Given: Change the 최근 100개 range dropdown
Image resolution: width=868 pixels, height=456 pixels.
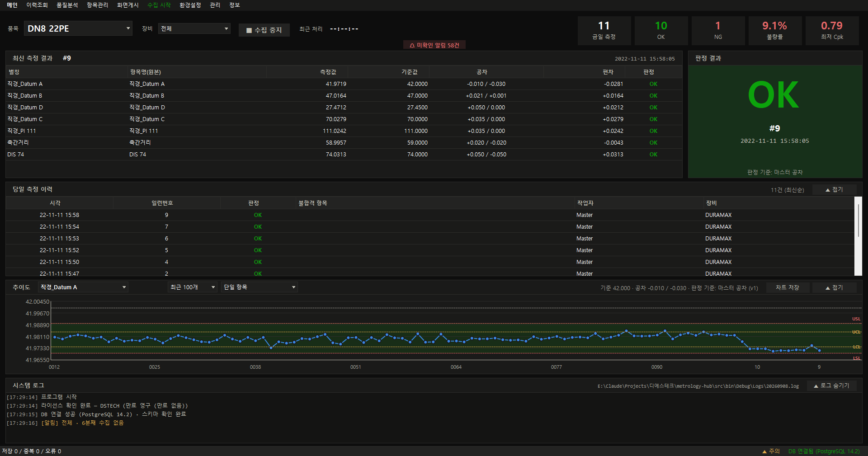Looking at the screenshot, I should [x=193, y=287].
